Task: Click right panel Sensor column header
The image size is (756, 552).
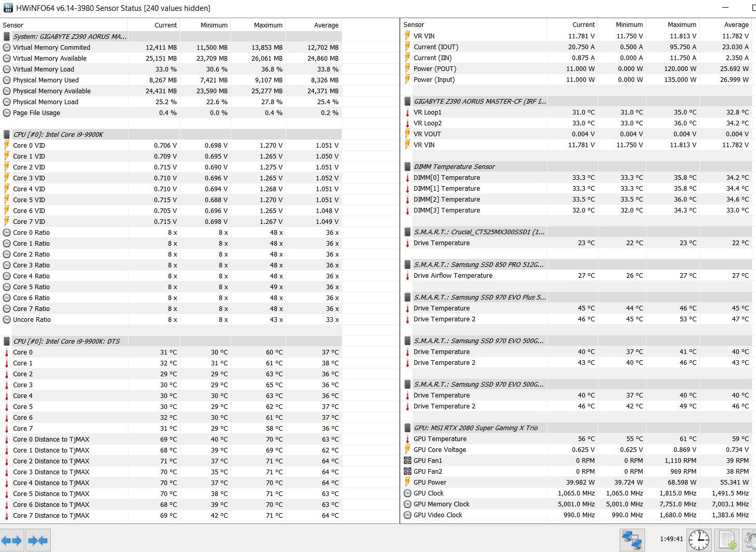Action: pos(474,24)
